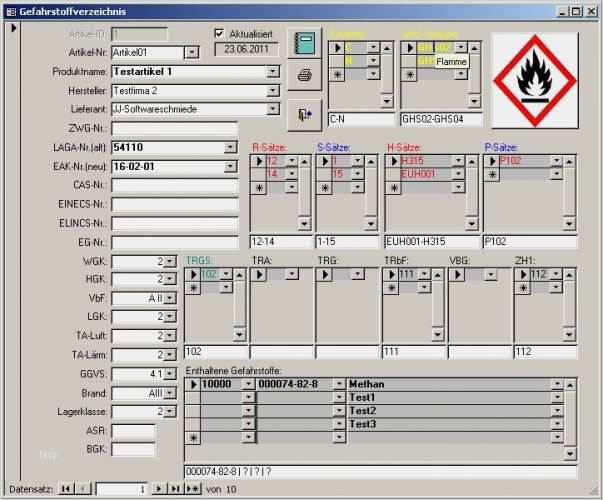
Task: Open dropdown for CAS 000074-82-8 cell
Action: tap(339, 384)
